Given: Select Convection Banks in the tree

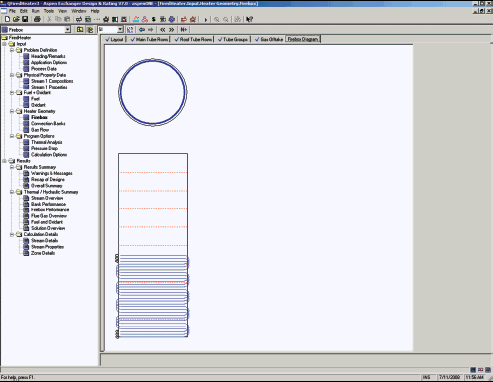Looking at the screenshot, I should pos(48,124).
